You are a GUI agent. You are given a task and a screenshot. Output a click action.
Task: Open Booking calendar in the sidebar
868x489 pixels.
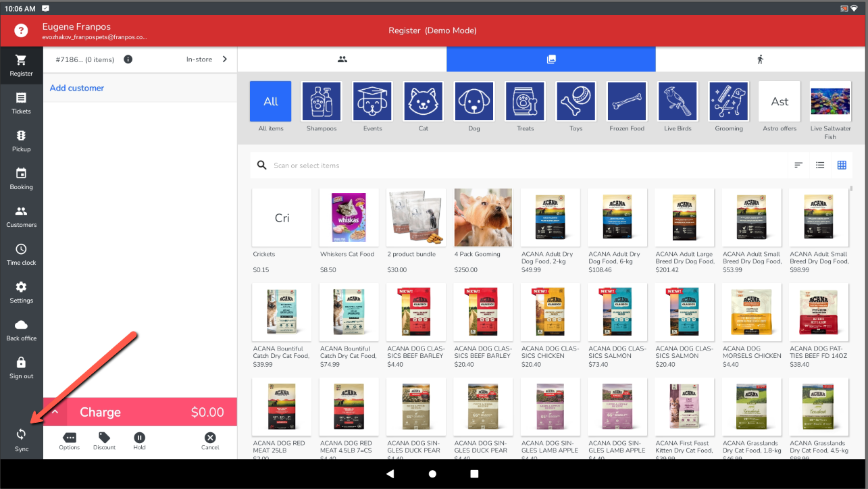click(21, 179)
